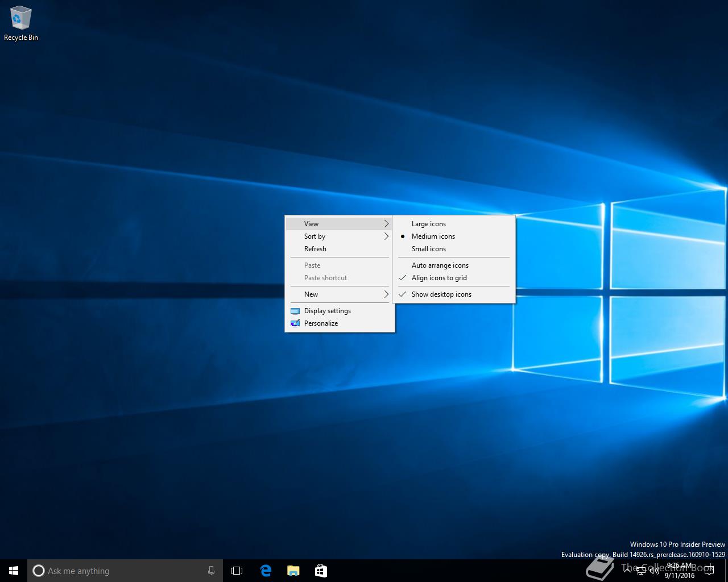Click the Cortana microphone icon
Viewport: 728px width, 582px height.
pyautogui.click(x=211, y=571)
